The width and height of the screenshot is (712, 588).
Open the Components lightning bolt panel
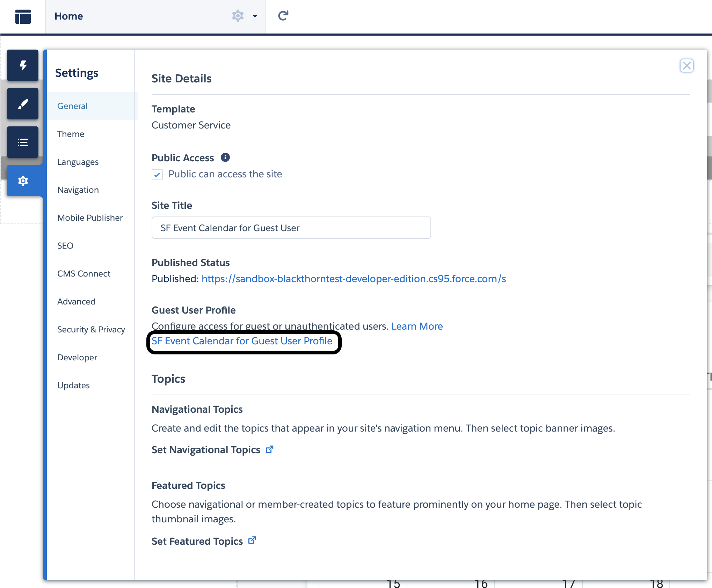23,65
